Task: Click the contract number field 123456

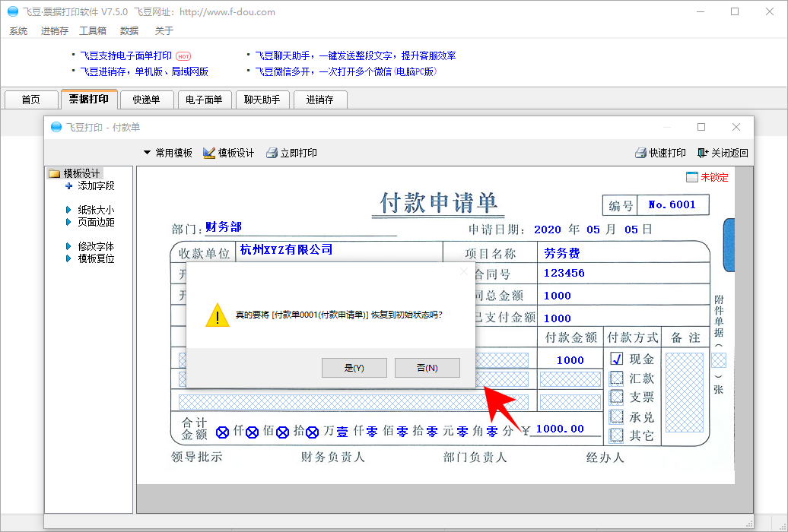Action: (564, 273)
